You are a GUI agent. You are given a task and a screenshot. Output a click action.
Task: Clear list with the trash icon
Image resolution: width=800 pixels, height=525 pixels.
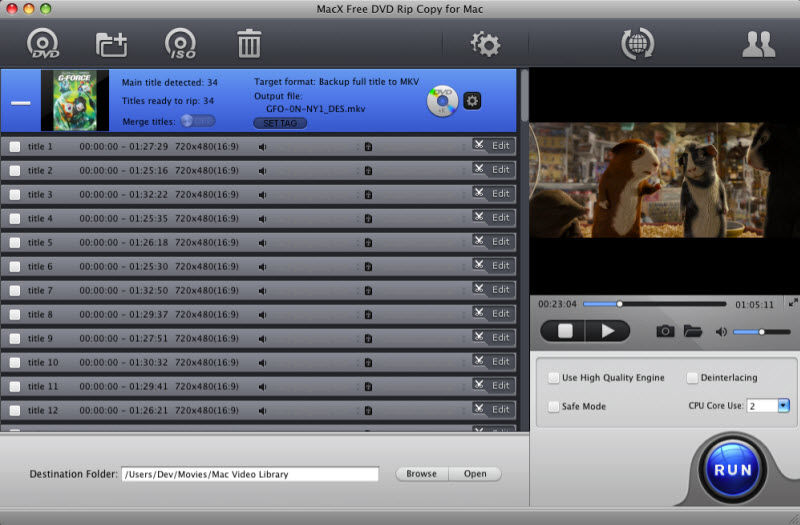(249, 43)
